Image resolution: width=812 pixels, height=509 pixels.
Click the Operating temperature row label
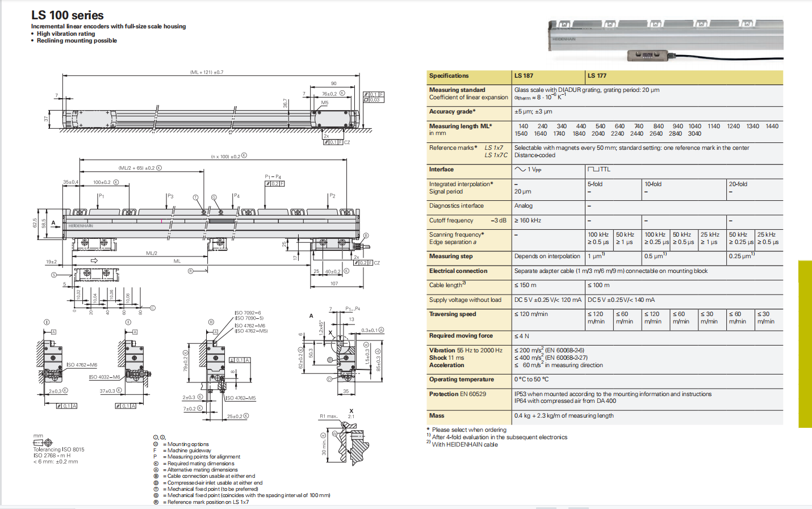point(461,380)
